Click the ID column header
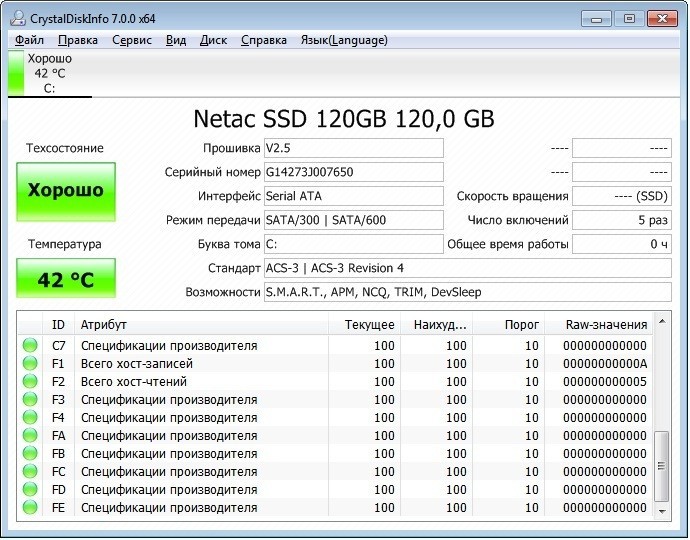This screenshot has width=690, height=540. (58, 325)
